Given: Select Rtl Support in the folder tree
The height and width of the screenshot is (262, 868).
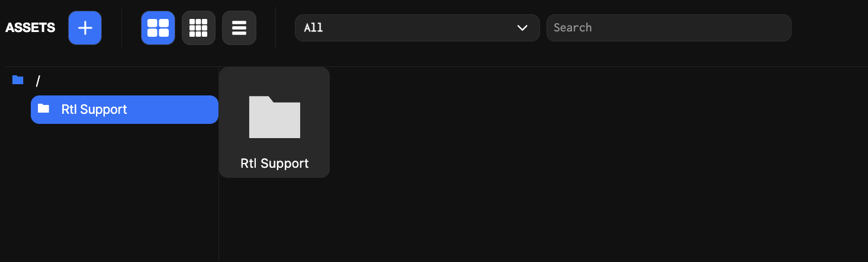Looking at the screenshot, I should pyautogui.click(x=124, y=110).
